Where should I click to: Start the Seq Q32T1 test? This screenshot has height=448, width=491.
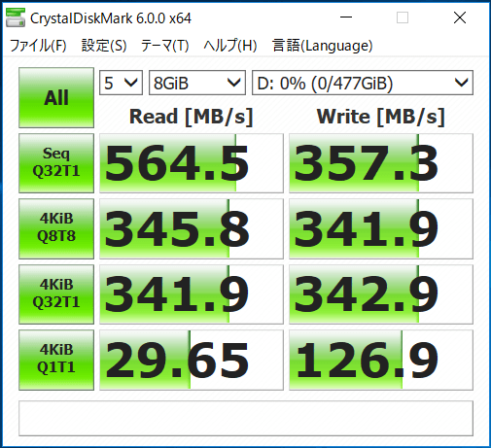click(x=56, y=163)
